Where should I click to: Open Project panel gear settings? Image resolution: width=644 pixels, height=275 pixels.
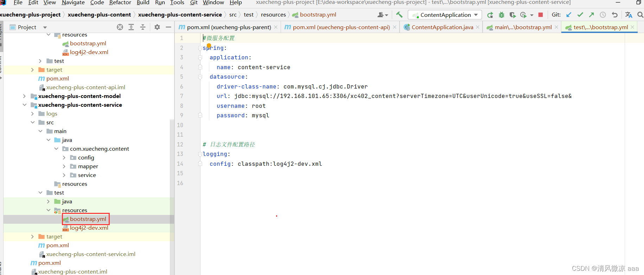pos(157,27)
